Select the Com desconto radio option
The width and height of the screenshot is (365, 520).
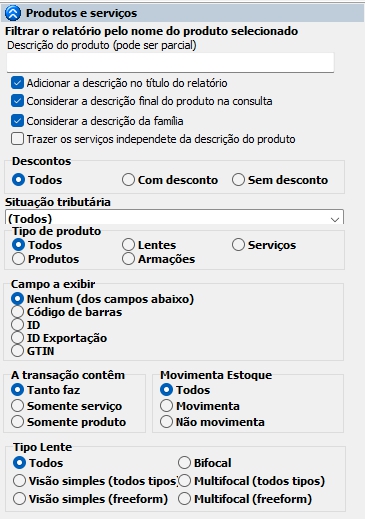[x=128, y=180]
